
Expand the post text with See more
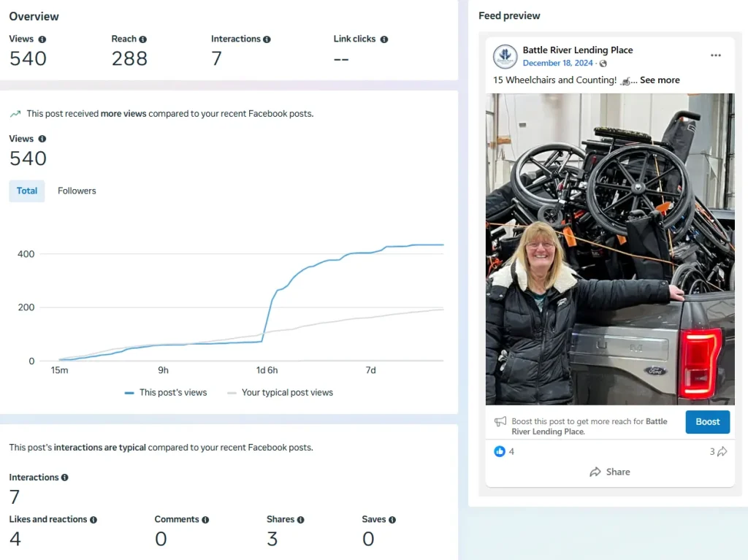point(660,80)
